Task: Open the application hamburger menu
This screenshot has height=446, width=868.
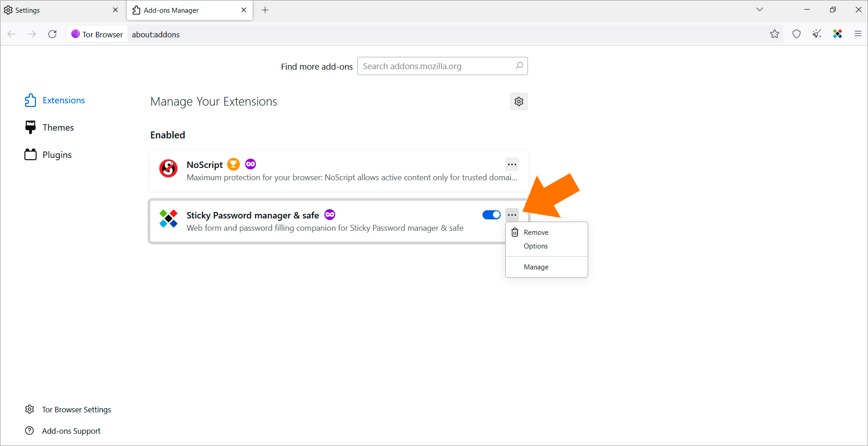Action: coord(858,34)
